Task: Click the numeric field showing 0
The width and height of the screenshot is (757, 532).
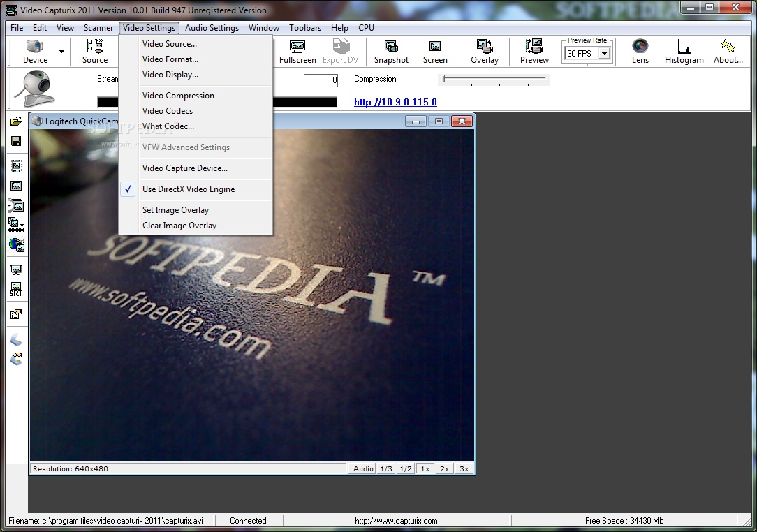Action: coord(321,80)
